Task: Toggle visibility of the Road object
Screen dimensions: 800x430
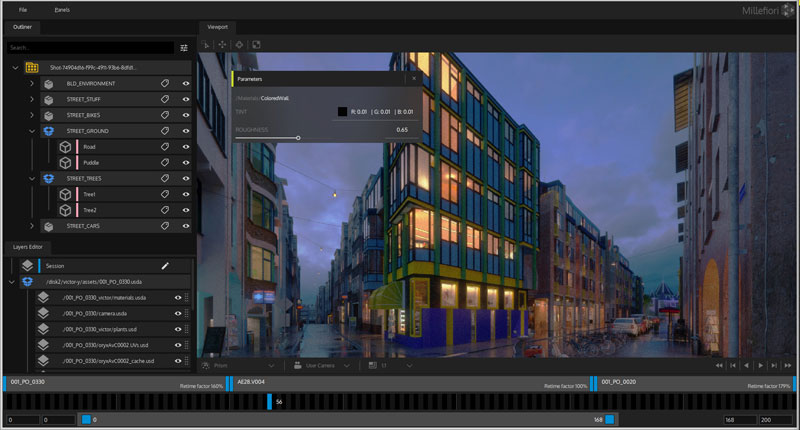Action: click(186, 146)
